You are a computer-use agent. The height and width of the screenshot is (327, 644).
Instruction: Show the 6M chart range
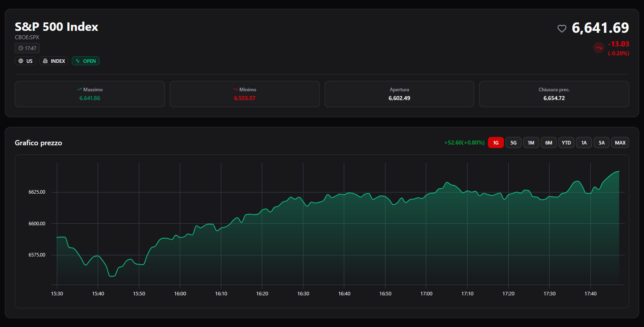point(549,143)
